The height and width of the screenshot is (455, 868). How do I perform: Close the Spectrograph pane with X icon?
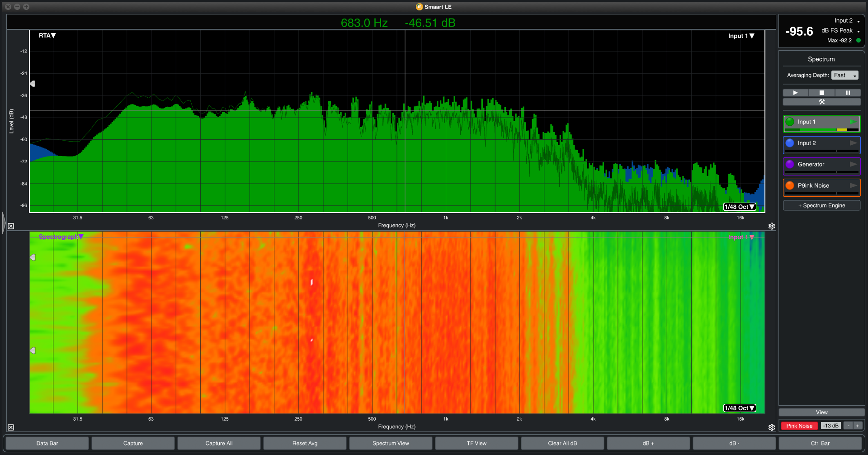tap(11, 427)
